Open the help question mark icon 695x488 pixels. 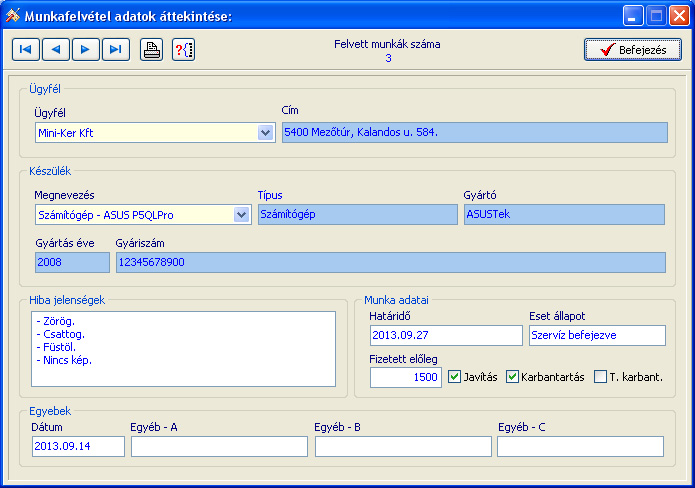(x=184, y=50)
